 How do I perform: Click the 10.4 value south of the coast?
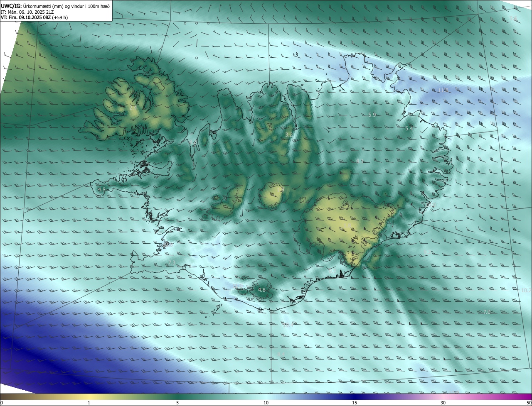[288, 325]
